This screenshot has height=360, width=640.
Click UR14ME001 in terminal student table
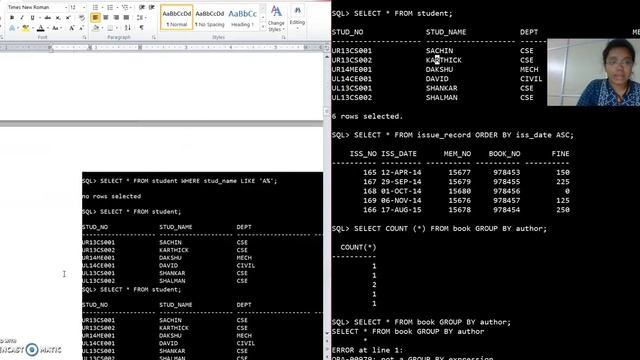tap(352, 69)
